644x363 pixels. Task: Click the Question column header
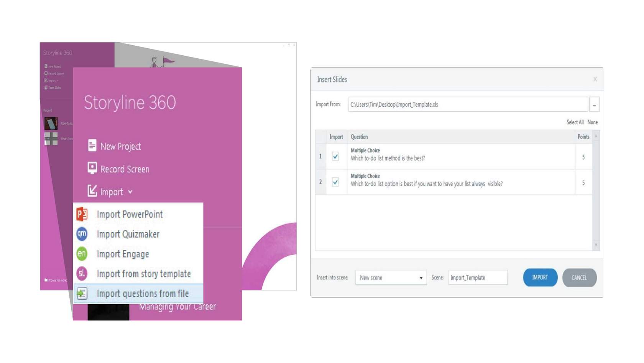click(x=461, y=137)
